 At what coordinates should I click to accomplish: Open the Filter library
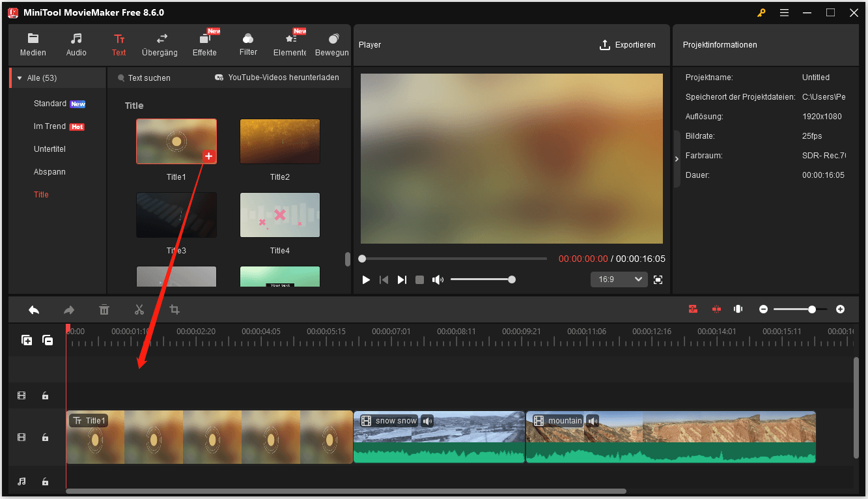click(248, 44)
